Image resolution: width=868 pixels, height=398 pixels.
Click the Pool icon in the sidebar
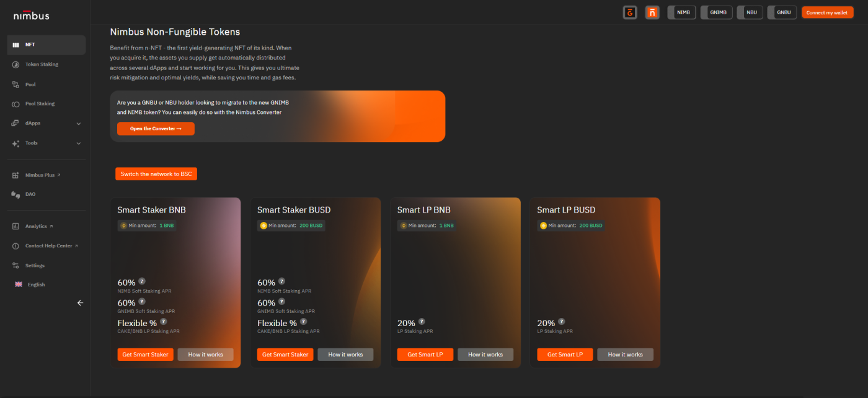[x=15, y=84]
